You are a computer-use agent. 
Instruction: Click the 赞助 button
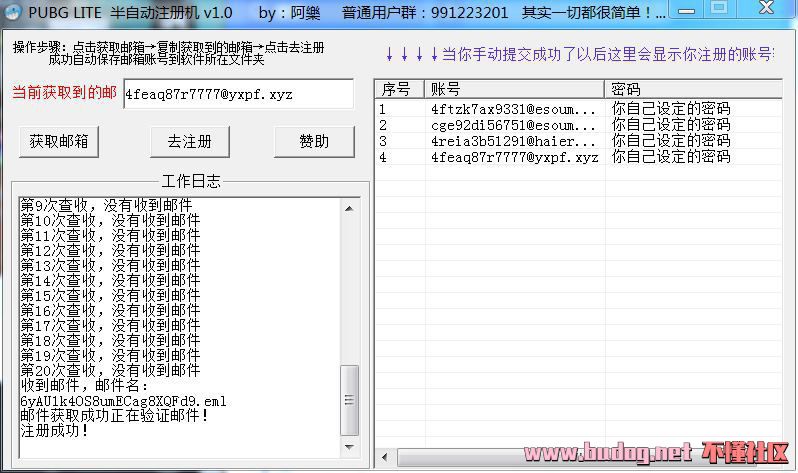pyautogui.click(x=314, y=142)
